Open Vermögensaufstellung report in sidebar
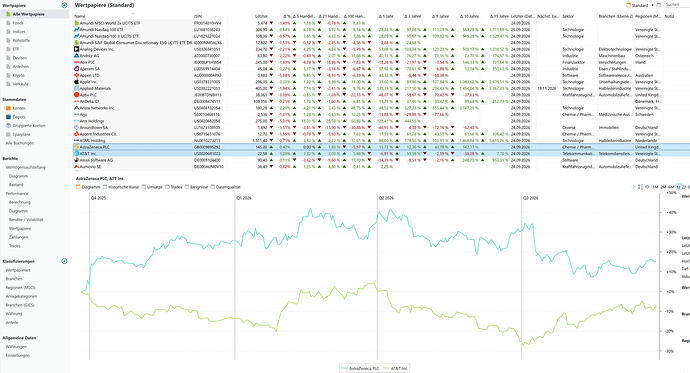 click(x=26, y=168)
